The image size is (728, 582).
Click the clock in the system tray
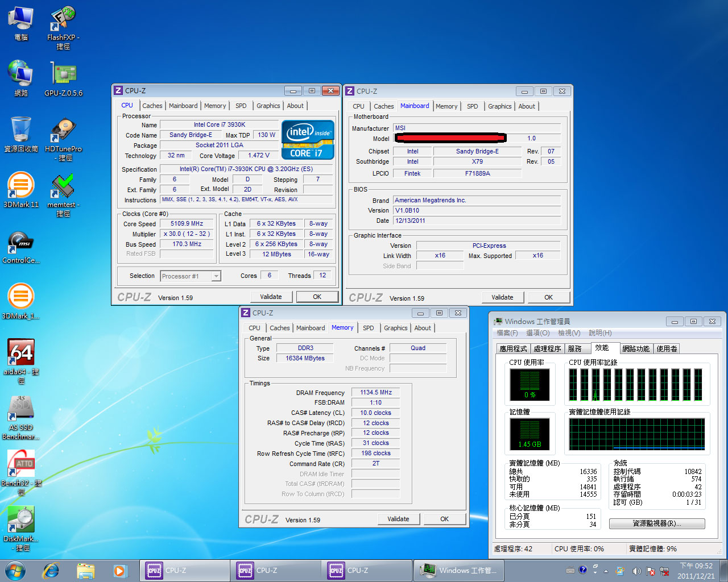tap(696, 571)
